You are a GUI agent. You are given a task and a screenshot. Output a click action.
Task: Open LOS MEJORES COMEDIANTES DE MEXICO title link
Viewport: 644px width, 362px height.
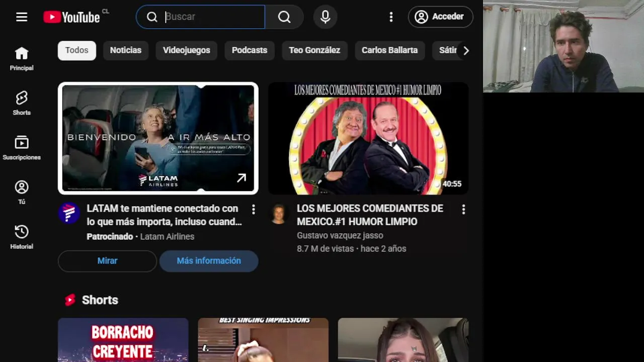pos(370,215)
